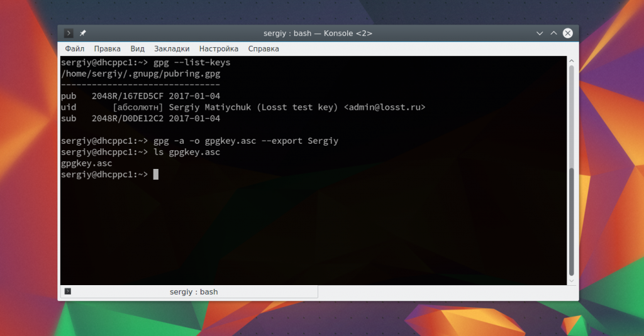Pin window using the title bar pushpin
Screen dimensions: 644x336
[x=82, y=33]
